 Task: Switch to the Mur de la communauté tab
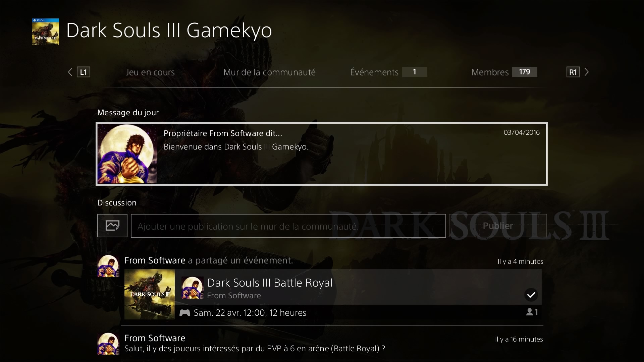coord(269,72)
